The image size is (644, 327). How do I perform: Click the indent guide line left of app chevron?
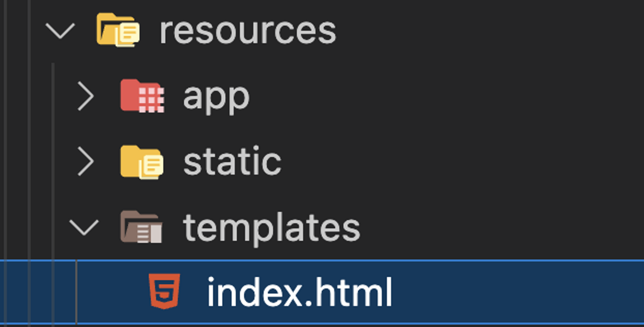pos(53,96)
